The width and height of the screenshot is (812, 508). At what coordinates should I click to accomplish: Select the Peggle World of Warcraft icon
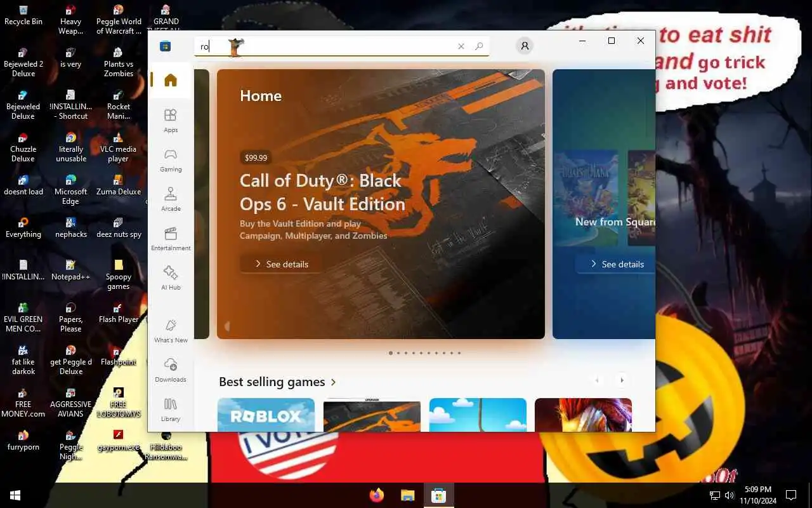[119, 20]
